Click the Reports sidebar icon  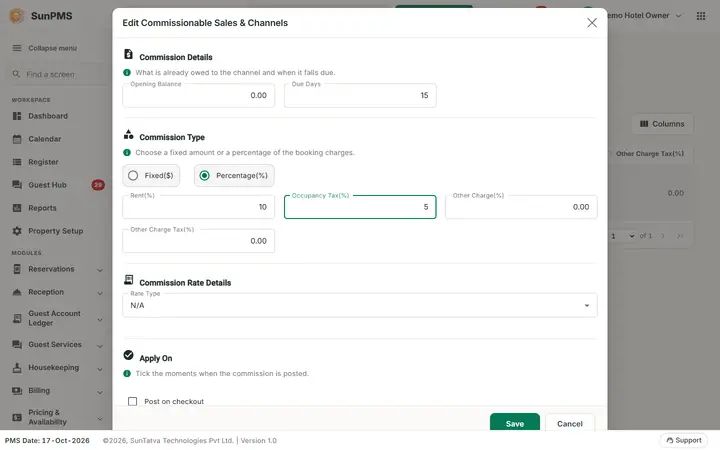pyautogui.click(x=17, y=208)
